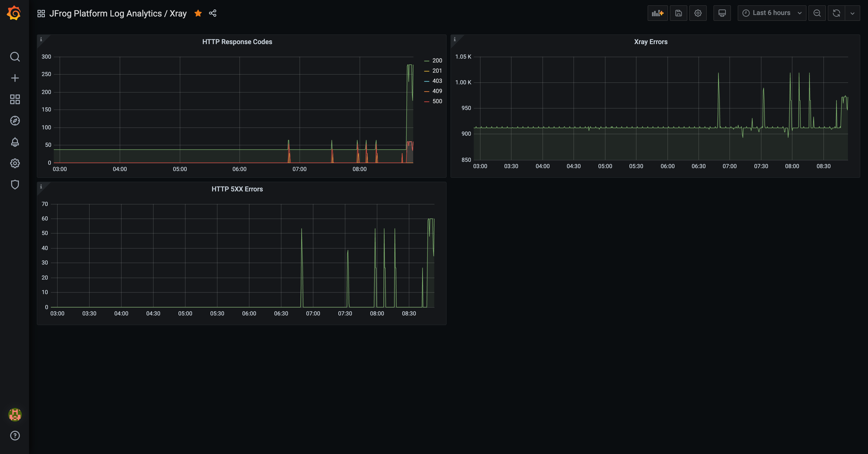
Task: Cycle view mode with the monitor icon
Action: (722, 13)
